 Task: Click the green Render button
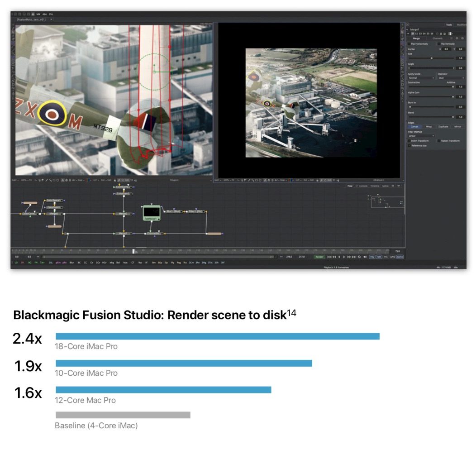tap(319, 257)
